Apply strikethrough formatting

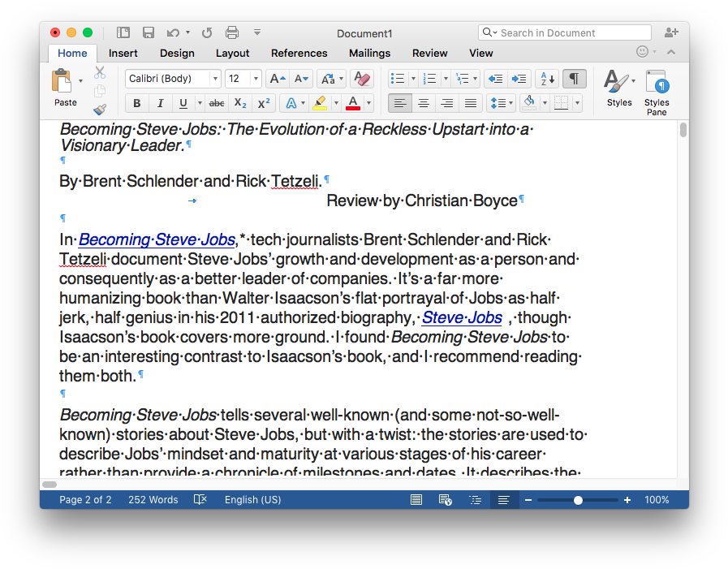point(216,104)
